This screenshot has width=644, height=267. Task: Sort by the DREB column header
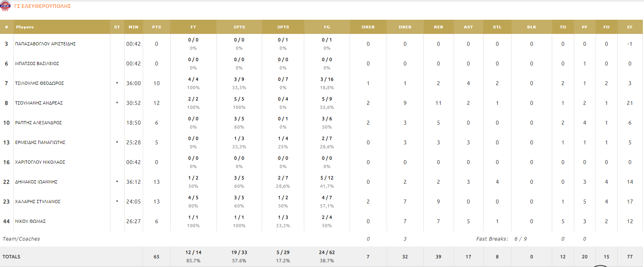click(405, 27)
